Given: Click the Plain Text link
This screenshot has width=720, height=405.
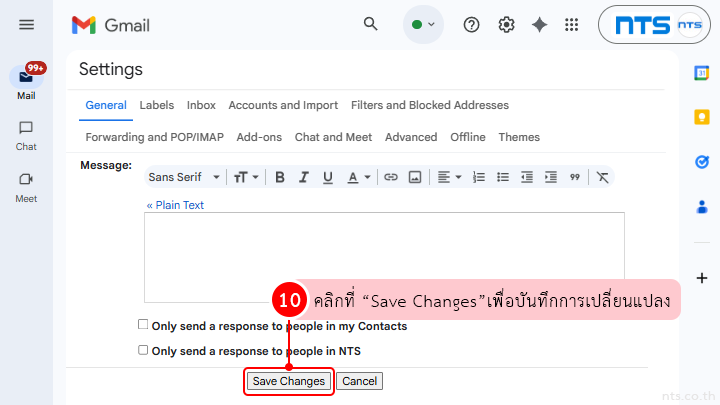Looking at the screenshot, I should click(175, 205).
